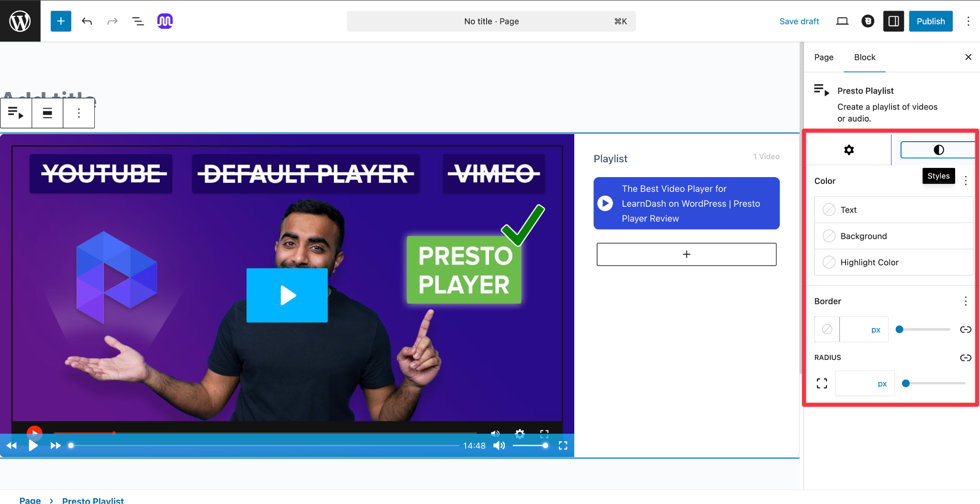The height and width of the screenshot is (504, 980).
Task: Click the Publish button
Action: pos(930,21)
